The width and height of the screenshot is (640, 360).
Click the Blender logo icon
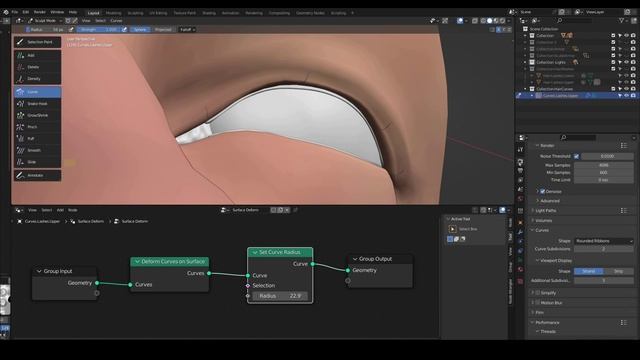coord(6,12)
